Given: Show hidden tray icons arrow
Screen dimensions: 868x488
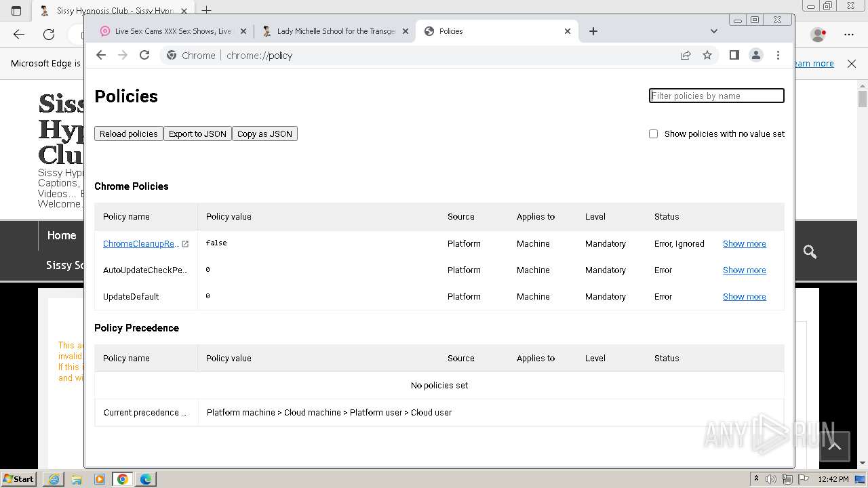Looking at the screenshot, I should [757, 479].
